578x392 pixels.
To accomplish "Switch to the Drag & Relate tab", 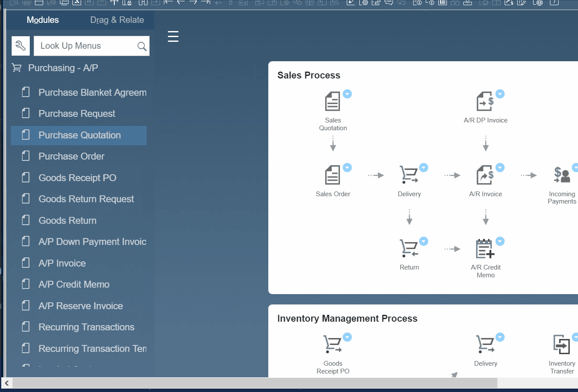I will (x=117, y=20).
